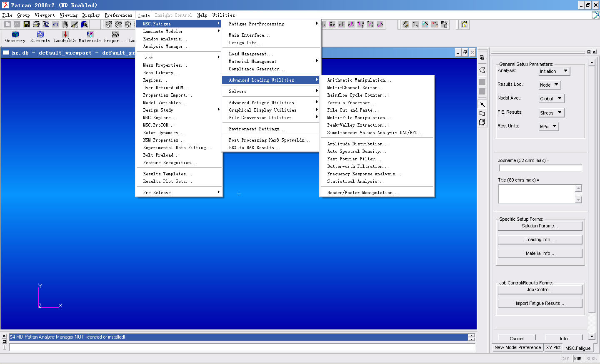600x364 pixels.
Task: Click the Print toolbar icon
Action: 36,25
